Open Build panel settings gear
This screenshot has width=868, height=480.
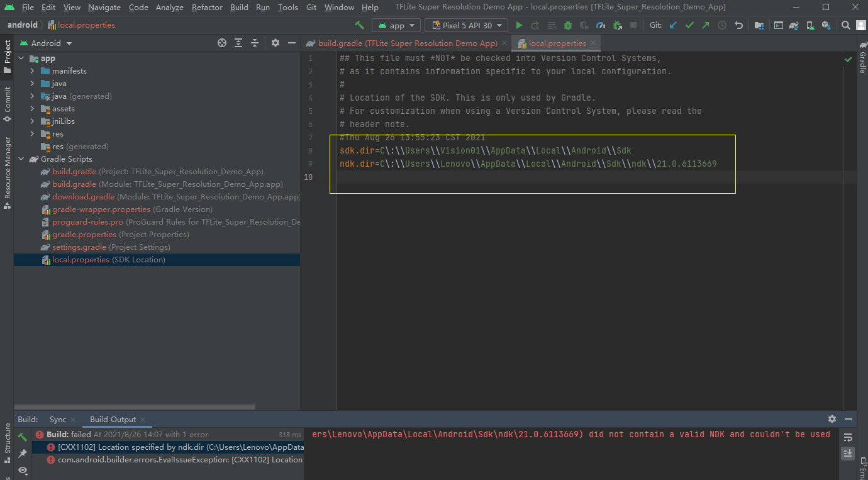(832, 419)
